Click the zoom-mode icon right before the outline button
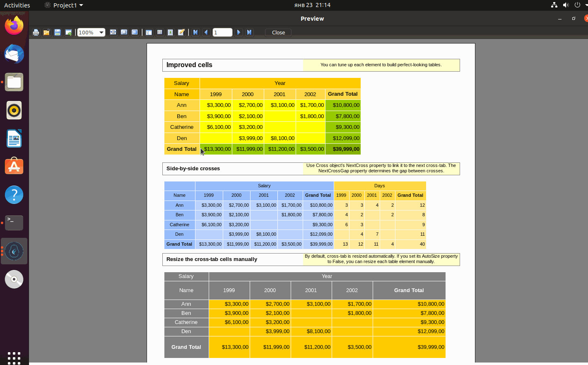588x365 pixels. pos(135,32)
